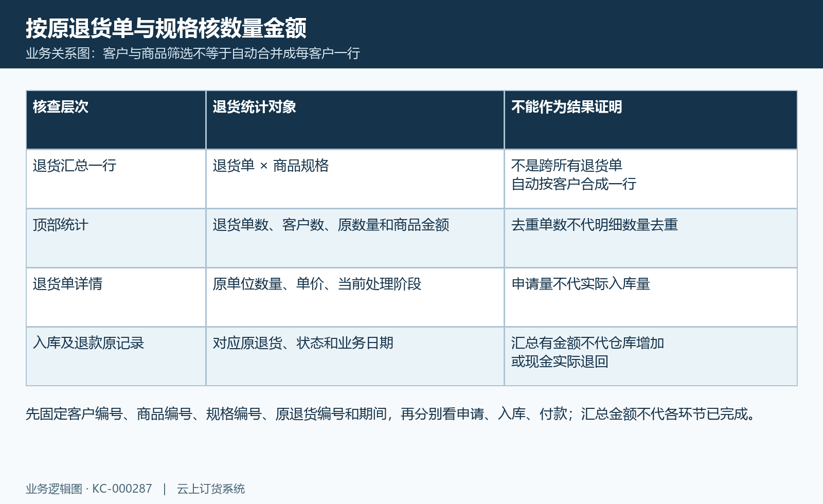Image resolution: width=823 pixels, height=504 pixels.
Task: Click the 退货汇总一行 cell
Action: coord(116,179)
